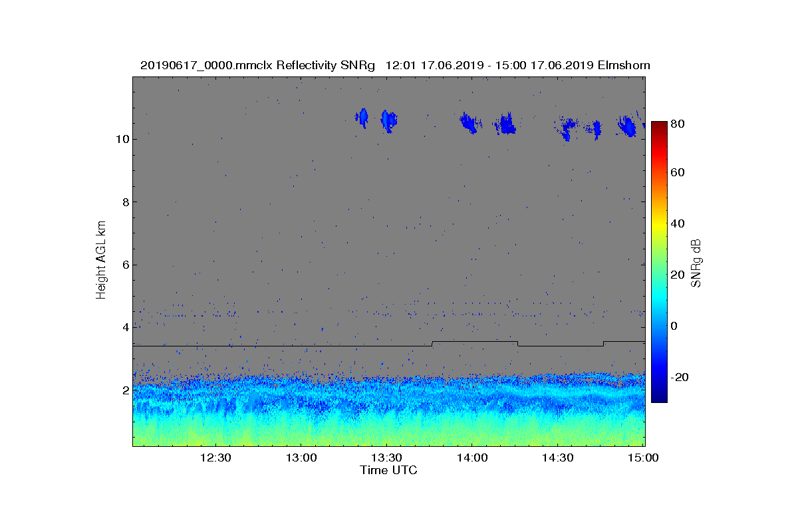
Task: Click the 15:00 time tick label
Action: 643,458
